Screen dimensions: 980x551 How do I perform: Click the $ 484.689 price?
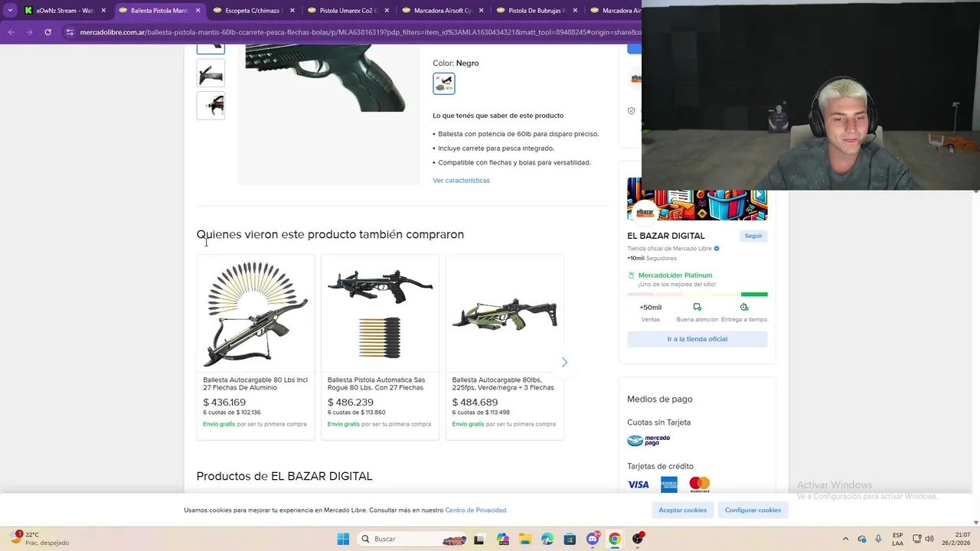point(475,403)
